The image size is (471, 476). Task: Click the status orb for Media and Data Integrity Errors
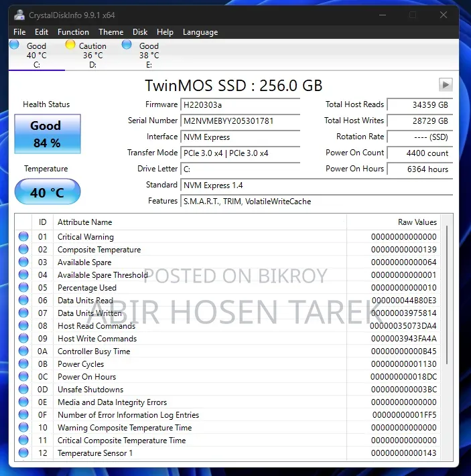tap(23, 402)
